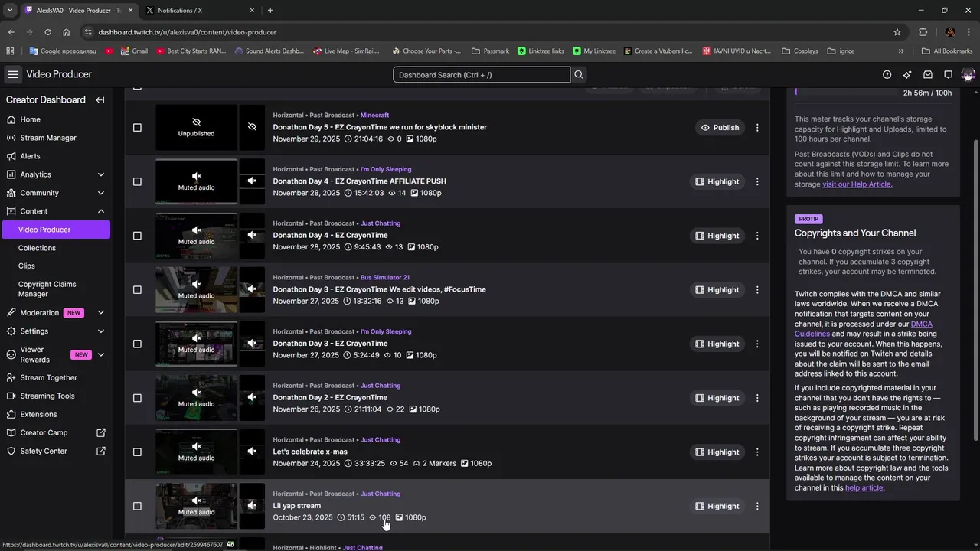Select checkbox for Day 3 FocusTime video
980x551 pixels.
[137, 289]
